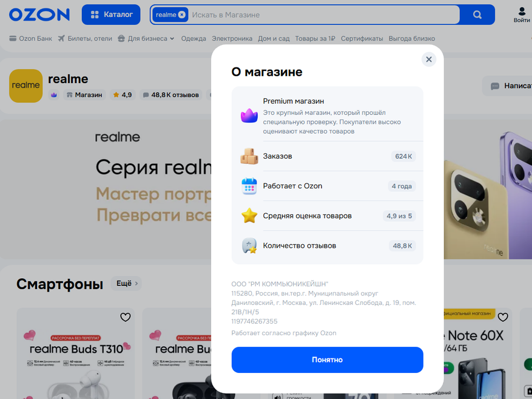Click the Войти profile icon

[x=522, y=15]
